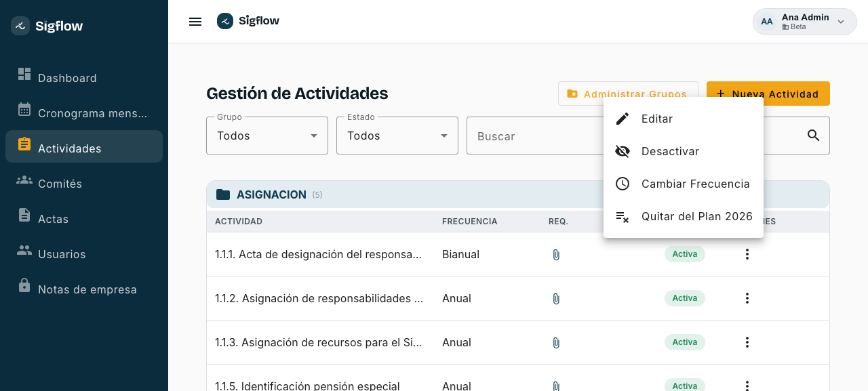Click the Sigflow logo in the sidebar
The width and height of the screenshot is (868, 391).
point(20,26)
